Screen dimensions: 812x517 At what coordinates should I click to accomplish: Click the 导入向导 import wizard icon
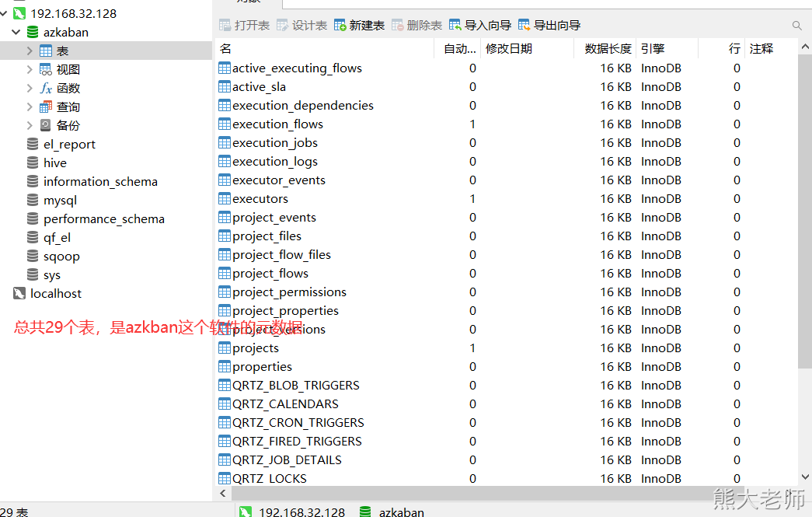[x=455, y=26]
